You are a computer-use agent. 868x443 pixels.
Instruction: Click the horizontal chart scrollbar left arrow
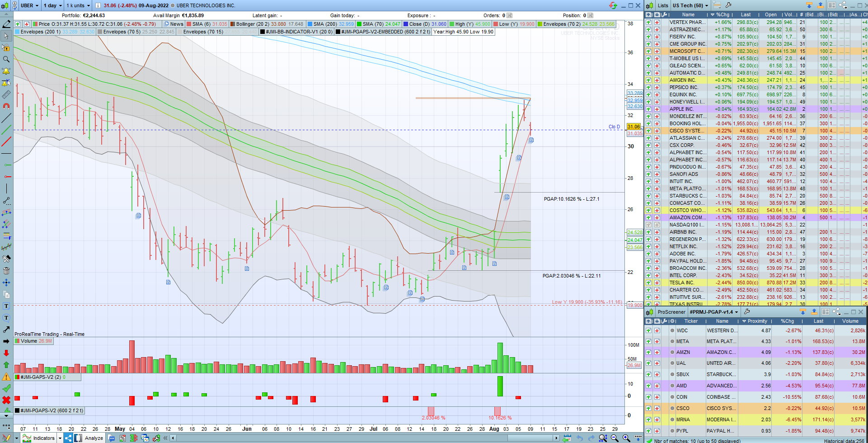(x=173, y=438)
